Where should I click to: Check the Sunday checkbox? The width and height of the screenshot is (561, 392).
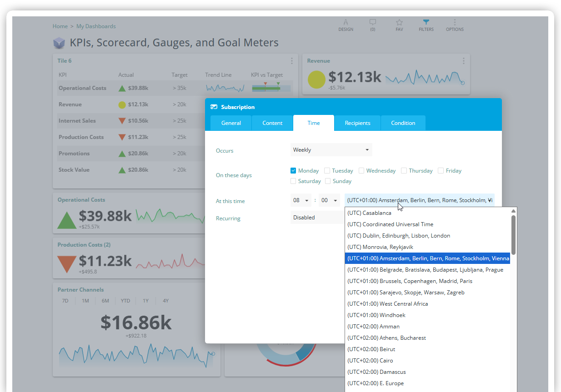pos(327,181)
